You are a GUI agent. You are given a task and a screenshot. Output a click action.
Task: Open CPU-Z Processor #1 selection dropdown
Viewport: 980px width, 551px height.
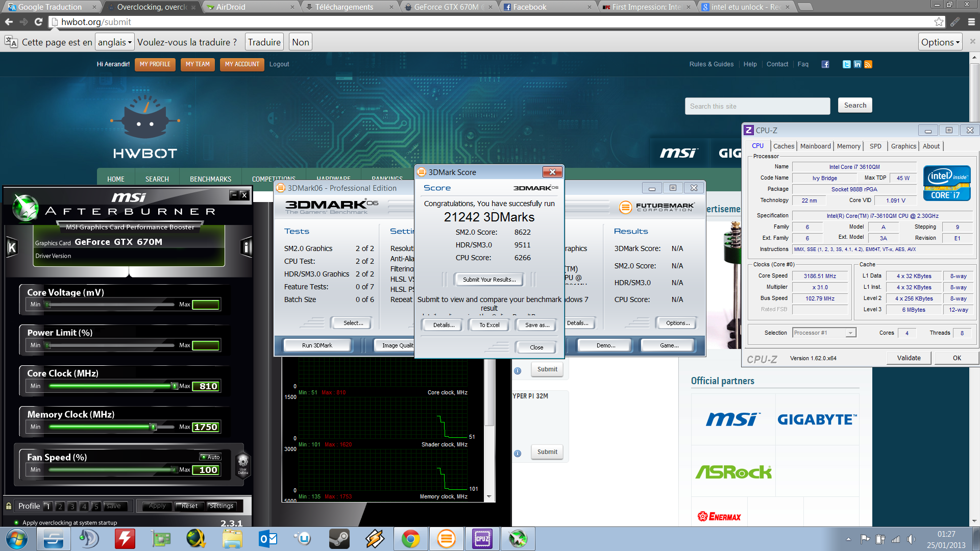tap(824, 333)
